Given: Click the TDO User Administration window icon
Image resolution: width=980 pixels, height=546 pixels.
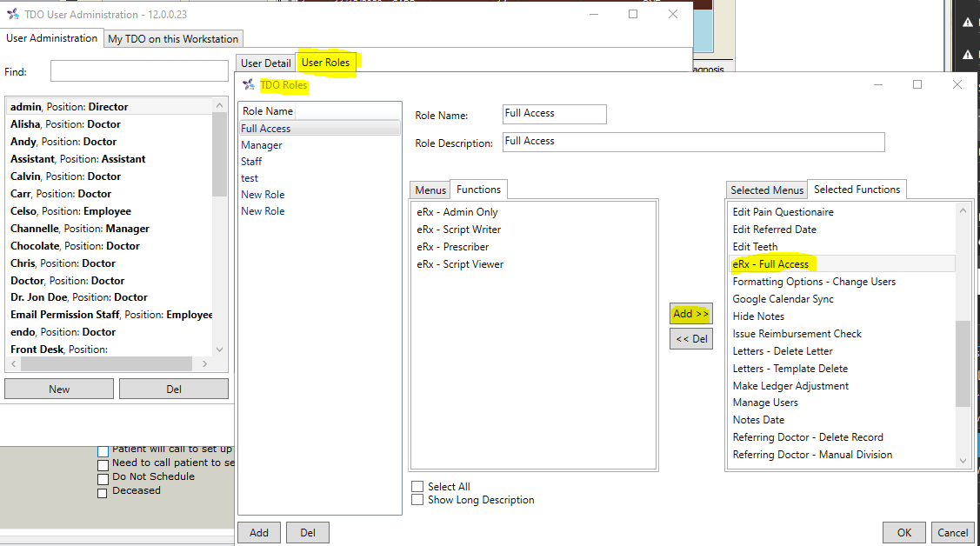Looking at the screenshot, I should (x=12, y=14).
